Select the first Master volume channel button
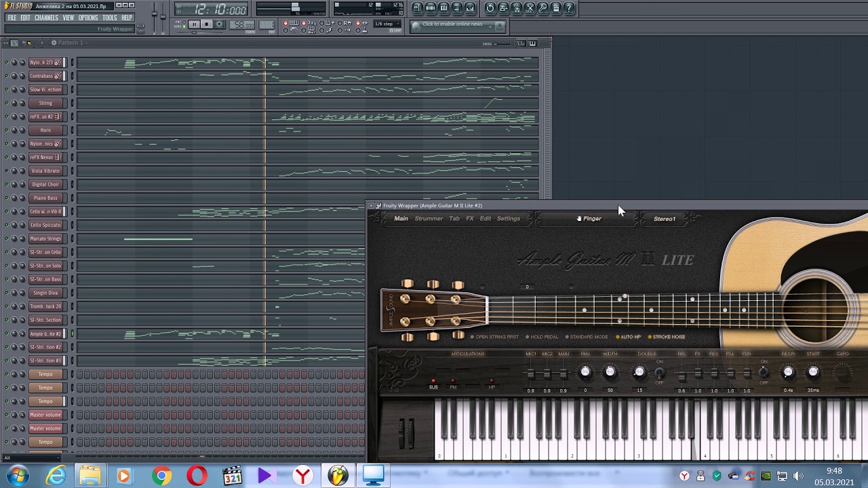Image resolution: width=868 pixels, height=488 pixels. click(45, 415)
